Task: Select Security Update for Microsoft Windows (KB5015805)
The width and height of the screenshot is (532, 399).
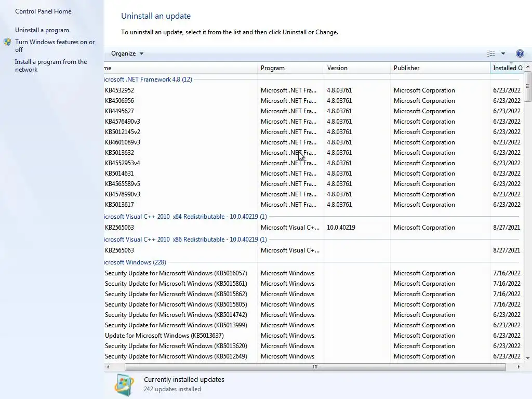Action: click(314, 304)
